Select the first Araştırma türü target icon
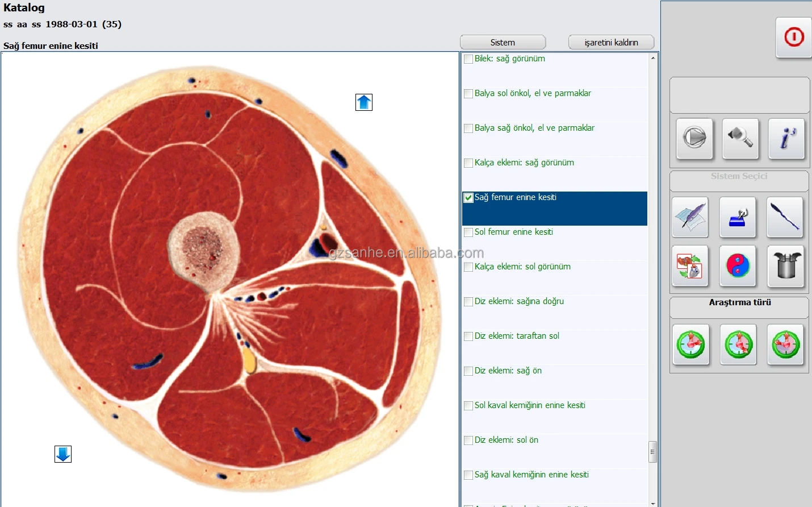 point(690,344)
